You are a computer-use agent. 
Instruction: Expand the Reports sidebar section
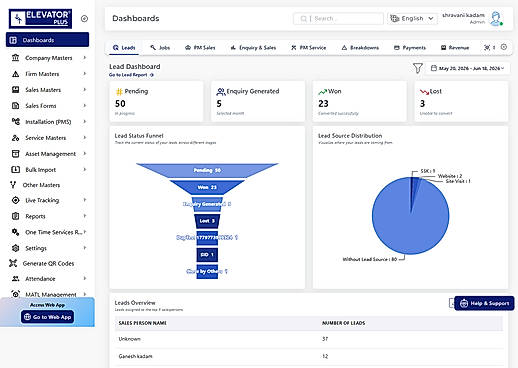(x=48, y=216)
